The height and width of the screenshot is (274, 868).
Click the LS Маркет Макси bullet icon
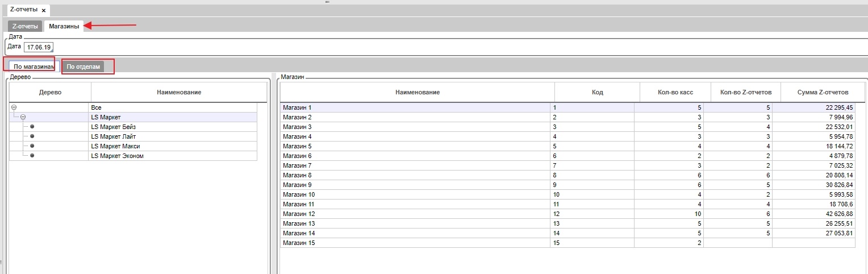coord(32,146)
